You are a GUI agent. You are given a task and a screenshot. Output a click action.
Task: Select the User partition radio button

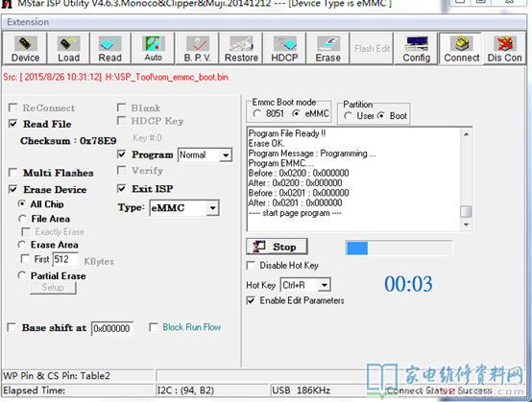pos(348,116)
